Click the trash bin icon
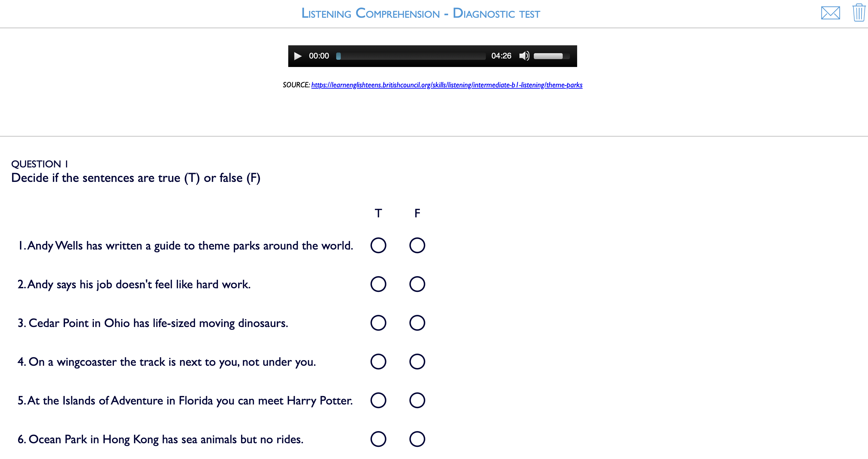Viewport: 868px width, 459px height. (x=859, y=12)
